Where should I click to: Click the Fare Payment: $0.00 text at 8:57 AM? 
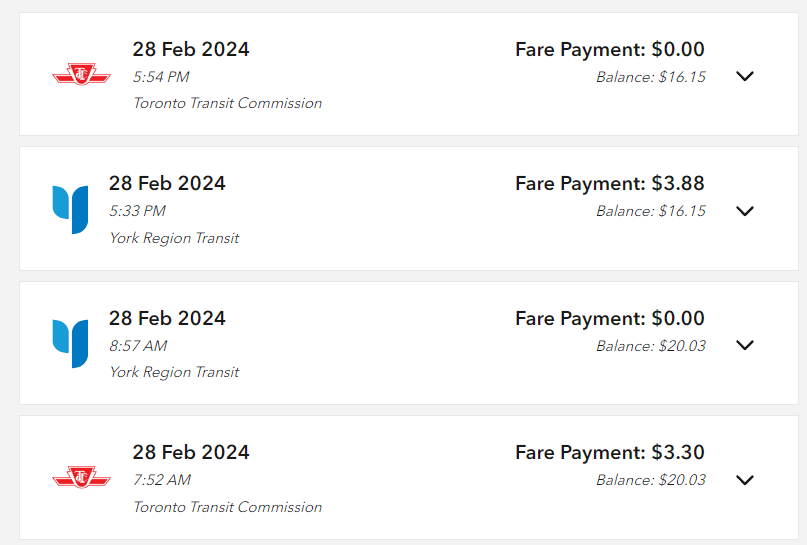[x=609, y=319]
